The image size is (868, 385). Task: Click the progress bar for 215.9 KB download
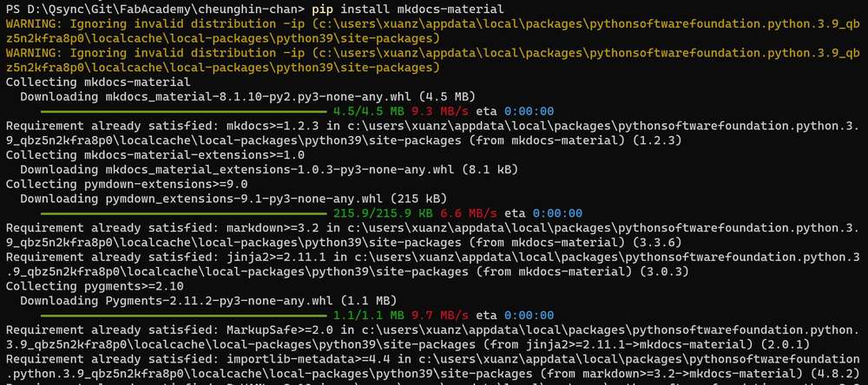click(x=184, y=213)
